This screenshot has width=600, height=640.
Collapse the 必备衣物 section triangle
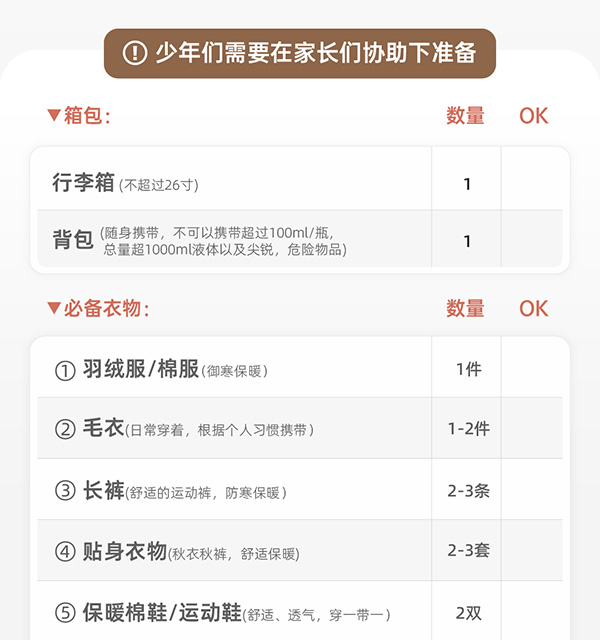tap(54, 309)
